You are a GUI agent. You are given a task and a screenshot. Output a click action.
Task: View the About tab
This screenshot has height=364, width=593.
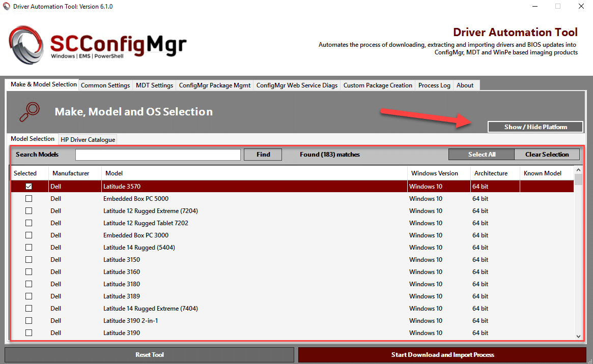[x=465, y=85]
